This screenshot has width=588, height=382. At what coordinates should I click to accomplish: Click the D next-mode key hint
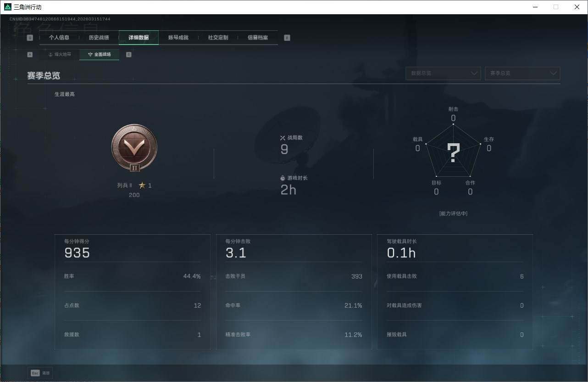tap(128, 54)
